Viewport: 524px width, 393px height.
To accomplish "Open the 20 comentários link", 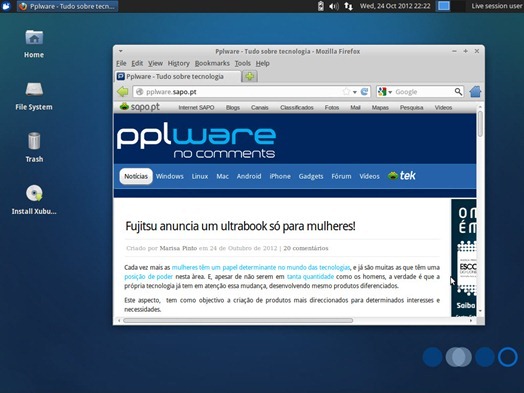I will [x=306, y=248].
